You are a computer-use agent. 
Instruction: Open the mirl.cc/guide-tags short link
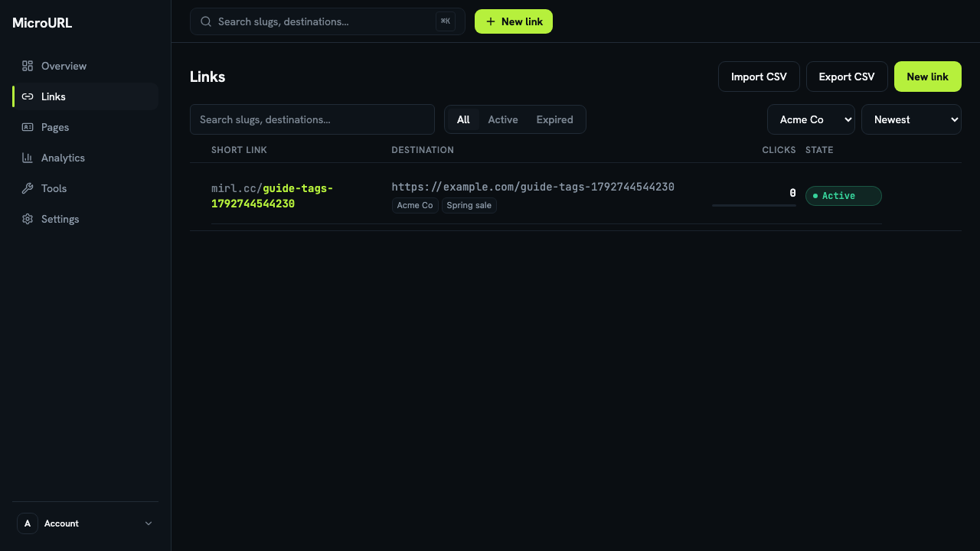272,196
